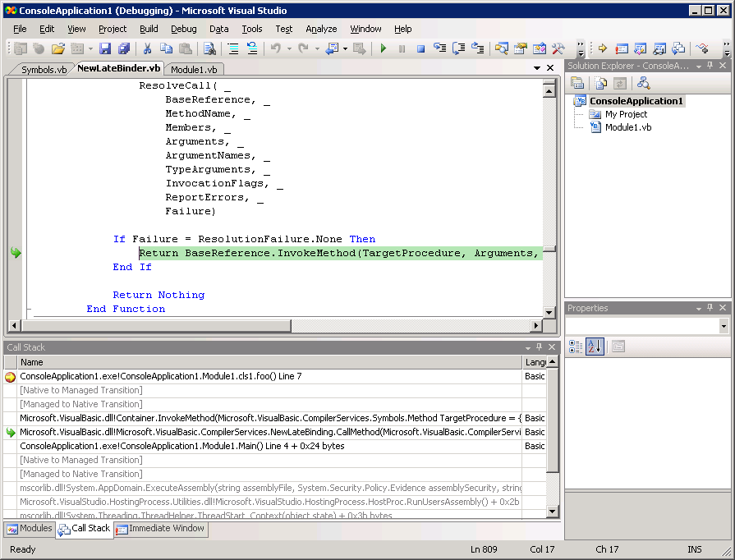Image resolution: width=735 pixels, height=560 pixels.
Task: Comment out the selected lines icon
Action: [x=233, y=48]
